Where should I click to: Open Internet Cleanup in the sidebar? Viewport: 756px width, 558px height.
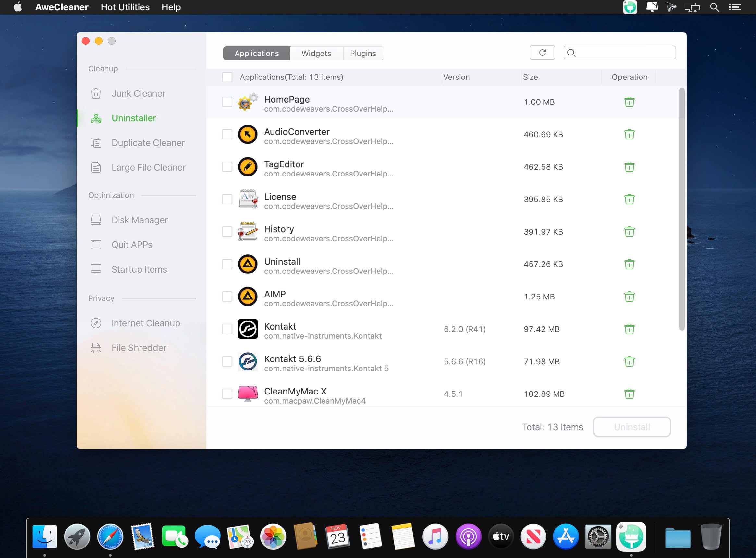(145, 323)
